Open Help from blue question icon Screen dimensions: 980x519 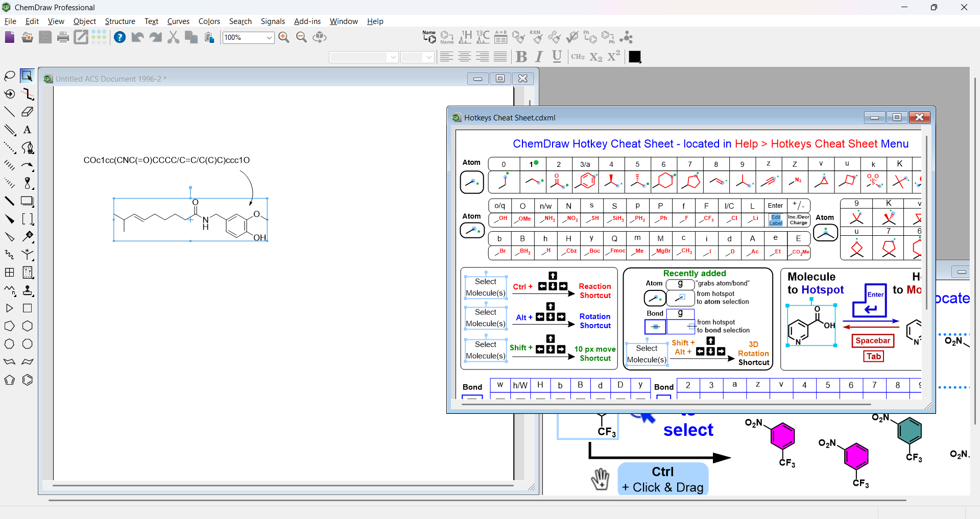click(119, 37)
